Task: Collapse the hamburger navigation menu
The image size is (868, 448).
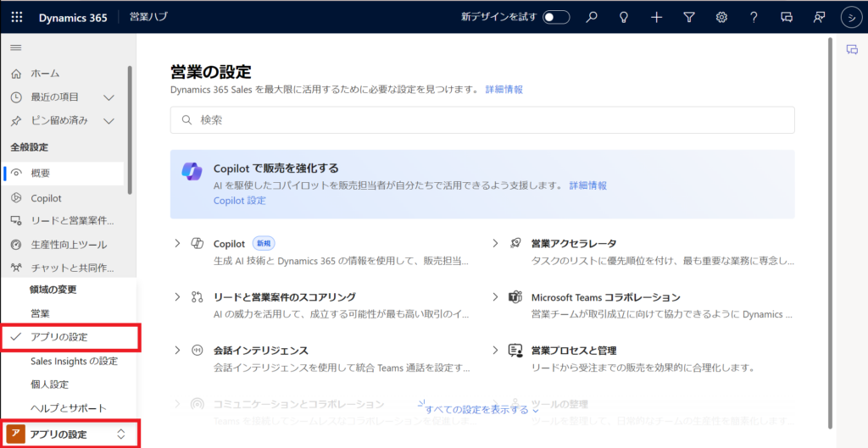Action: pos(16,48)
